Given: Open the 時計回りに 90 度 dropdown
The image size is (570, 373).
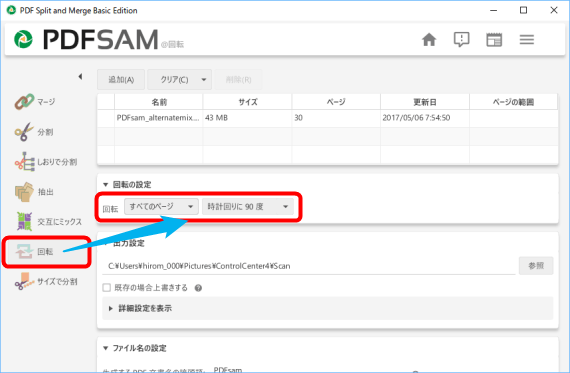Looking at the screenshot, I should click(248, 206).
